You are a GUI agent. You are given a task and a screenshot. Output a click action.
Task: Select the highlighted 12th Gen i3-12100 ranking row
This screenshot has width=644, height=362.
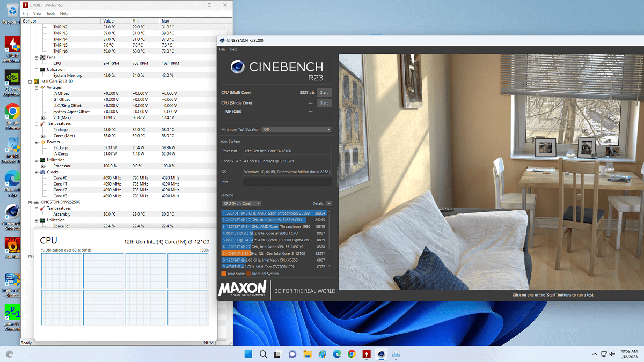tap(274, 253)
